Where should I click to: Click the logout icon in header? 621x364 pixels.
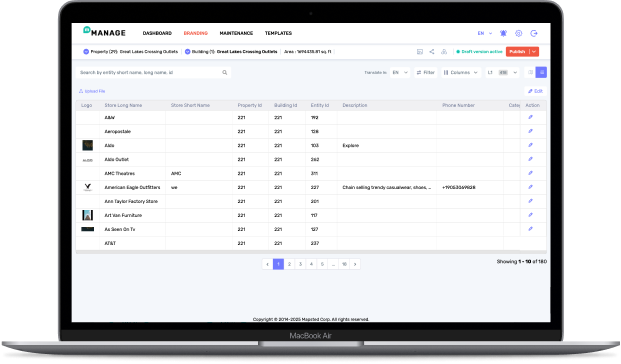point(534,33)
